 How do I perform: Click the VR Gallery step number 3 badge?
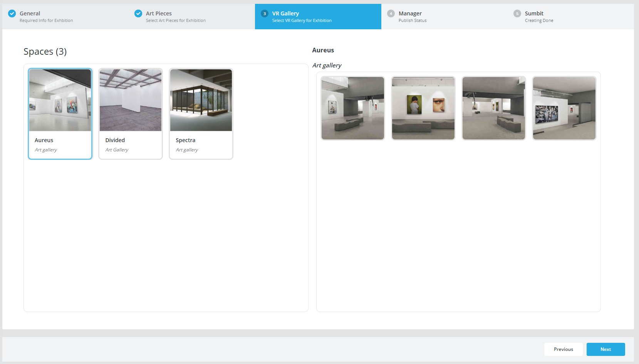point(265,13)
